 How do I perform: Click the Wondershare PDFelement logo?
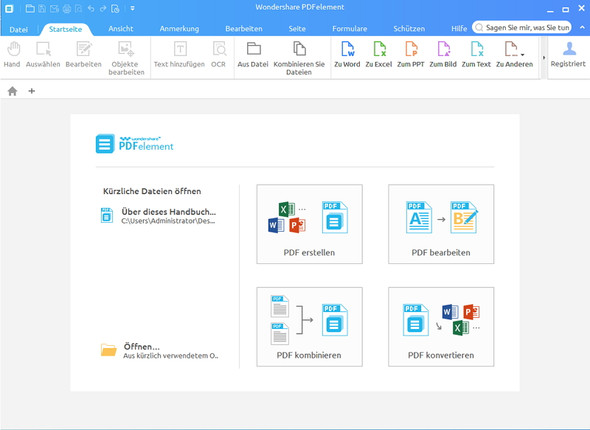tap(135, 144)
